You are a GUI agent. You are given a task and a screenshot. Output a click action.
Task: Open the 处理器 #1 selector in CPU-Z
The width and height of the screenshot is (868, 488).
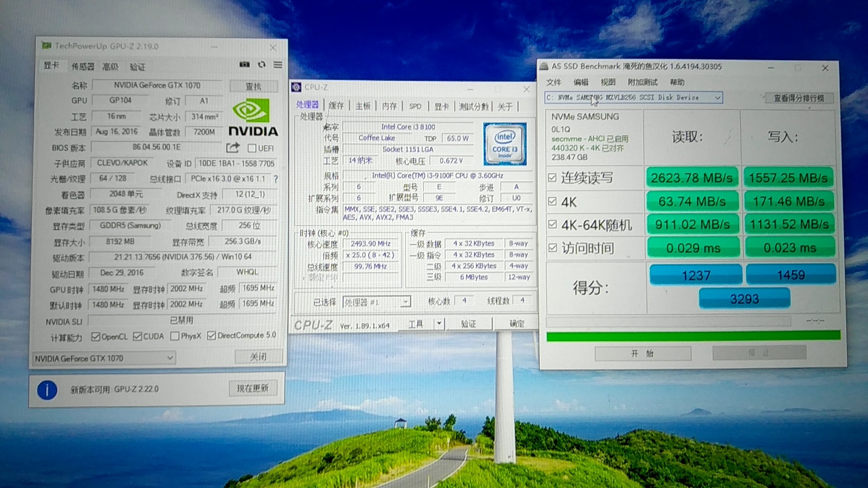coord(406,301)
